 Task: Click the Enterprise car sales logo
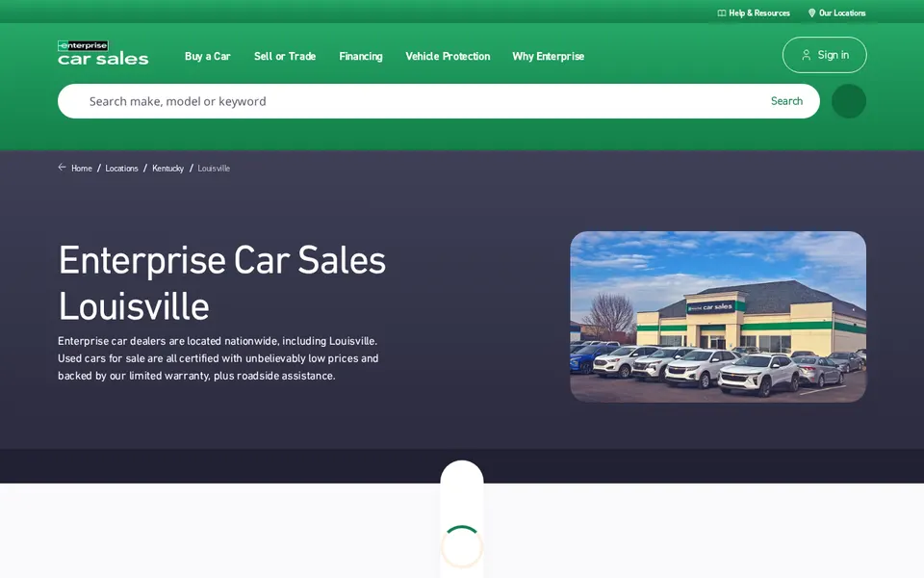tap(103, 53)
